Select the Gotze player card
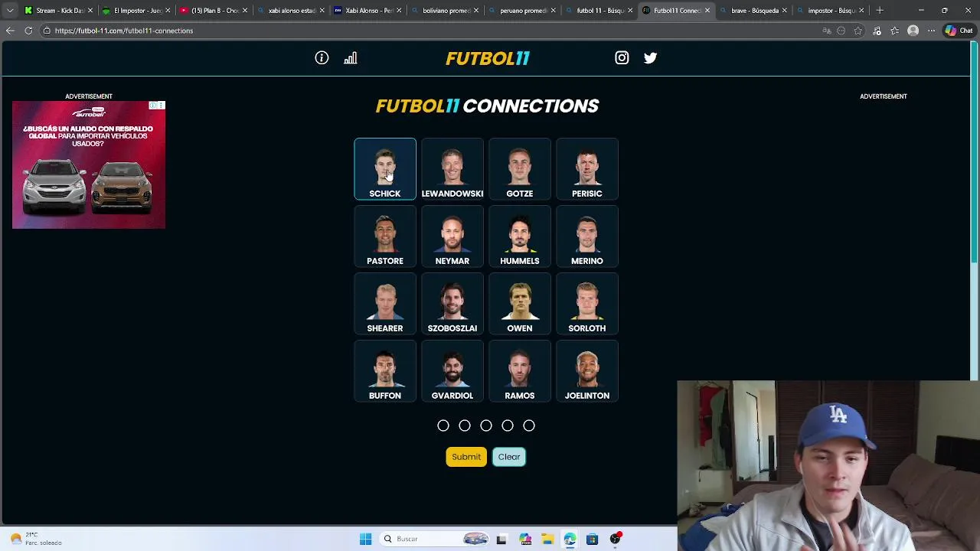The width and height of the screenshot is (980, 551). (520, 169)
